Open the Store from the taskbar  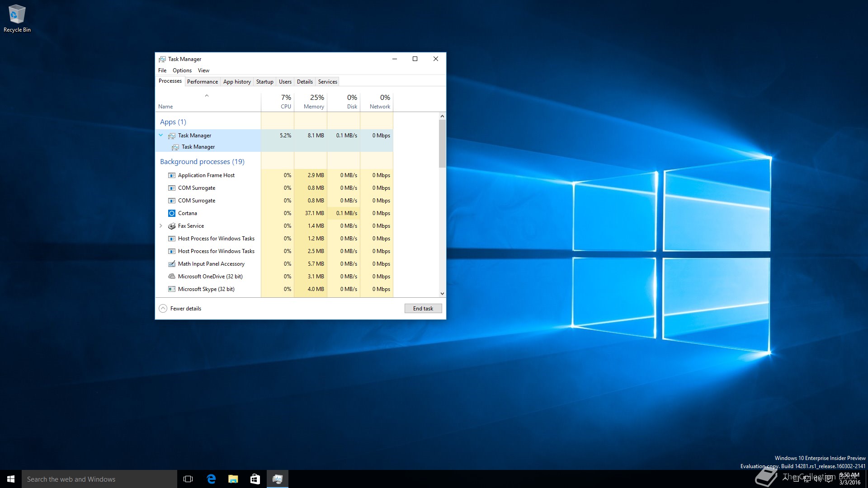pos(255,479)
